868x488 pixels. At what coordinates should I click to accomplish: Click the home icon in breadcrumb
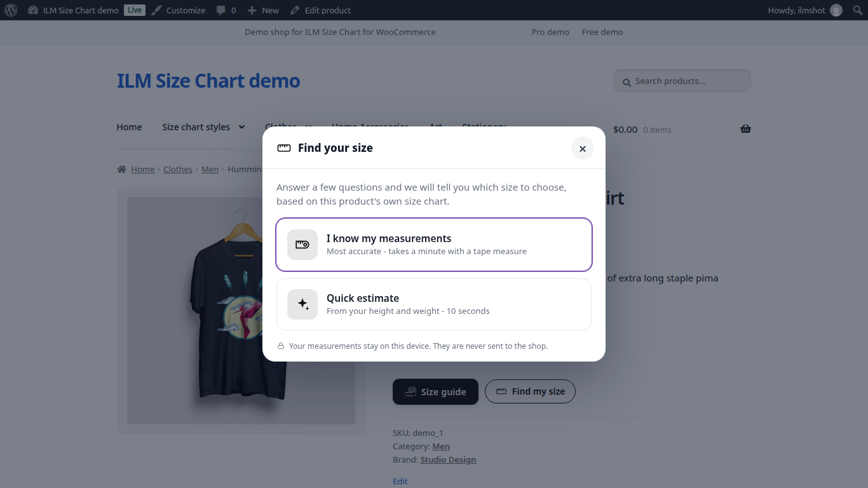pyautogui.click(x=121, y=169)
